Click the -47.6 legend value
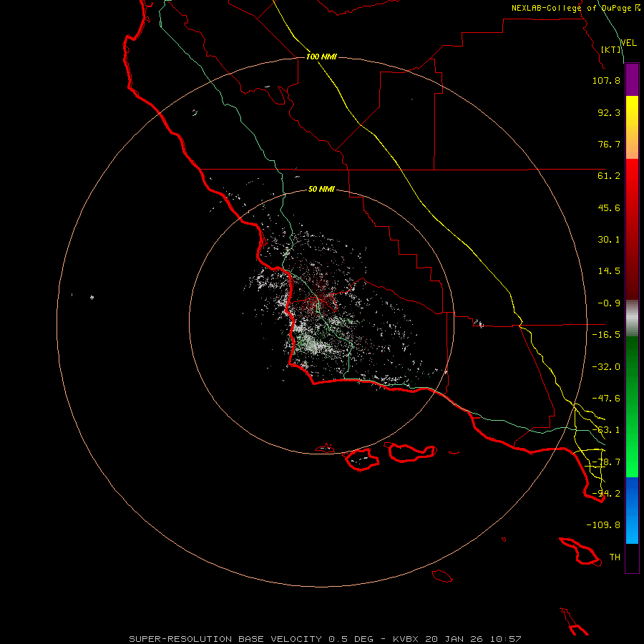 pos(606,399)
